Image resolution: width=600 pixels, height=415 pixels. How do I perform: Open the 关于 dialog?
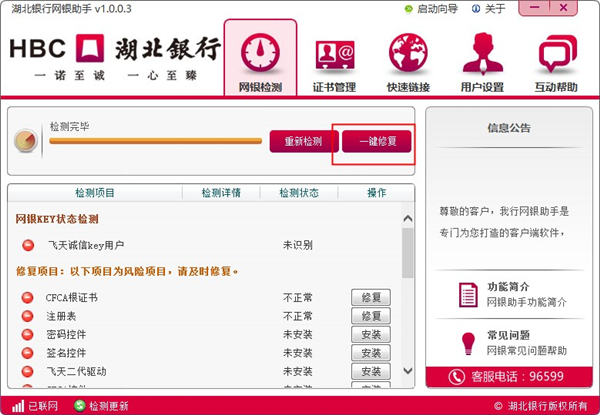pos(489,8)
